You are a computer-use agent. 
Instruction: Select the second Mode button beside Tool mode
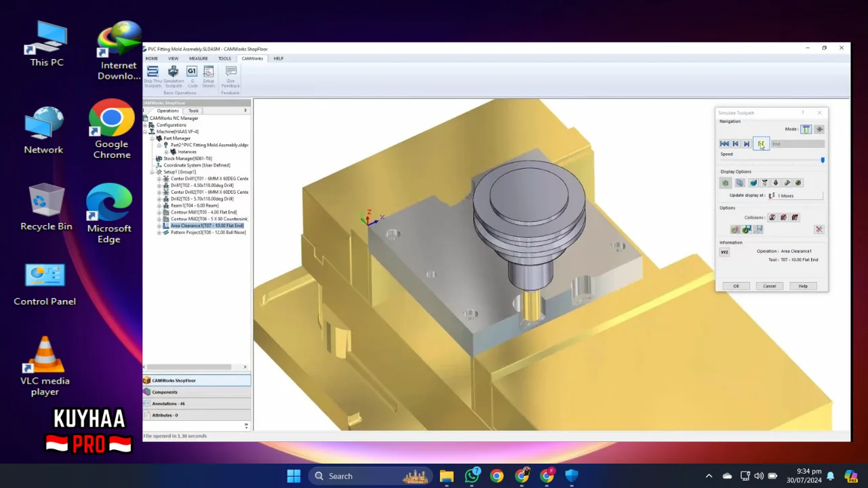(x=819, y=129)
